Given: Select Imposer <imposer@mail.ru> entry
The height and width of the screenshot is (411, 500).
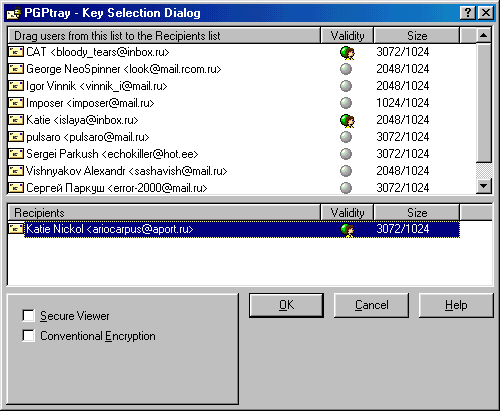Looking at the screenshot, I should click(x=90, y=103).
